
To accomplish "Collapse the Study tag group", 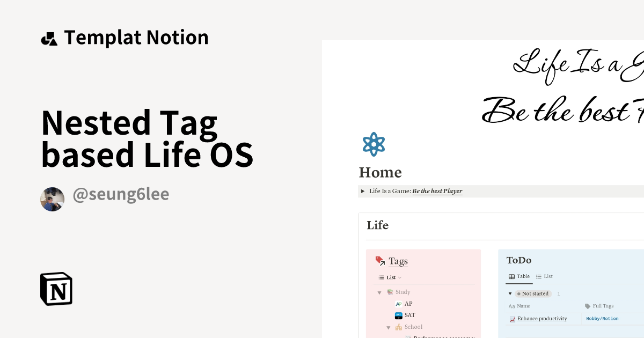I will [x=379, y=292].
